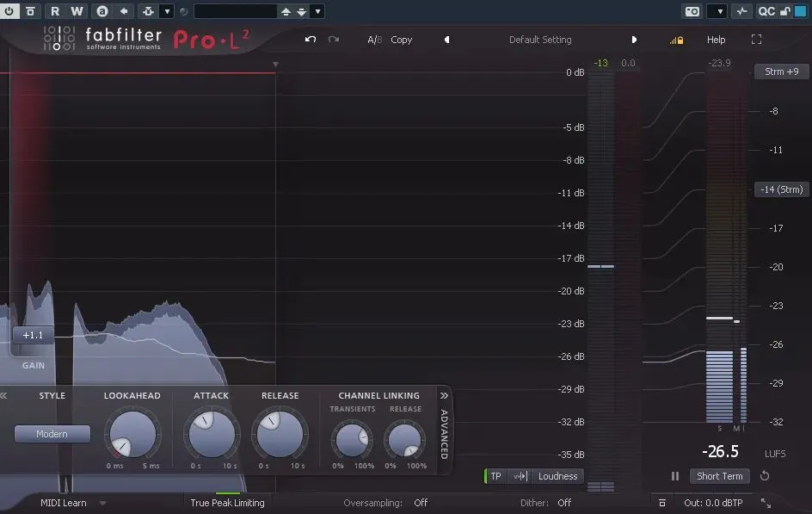Load previous host preset with up arrow
Viewport: 812px width, 514px height.
pyautogui.click(x=286, y=11)
